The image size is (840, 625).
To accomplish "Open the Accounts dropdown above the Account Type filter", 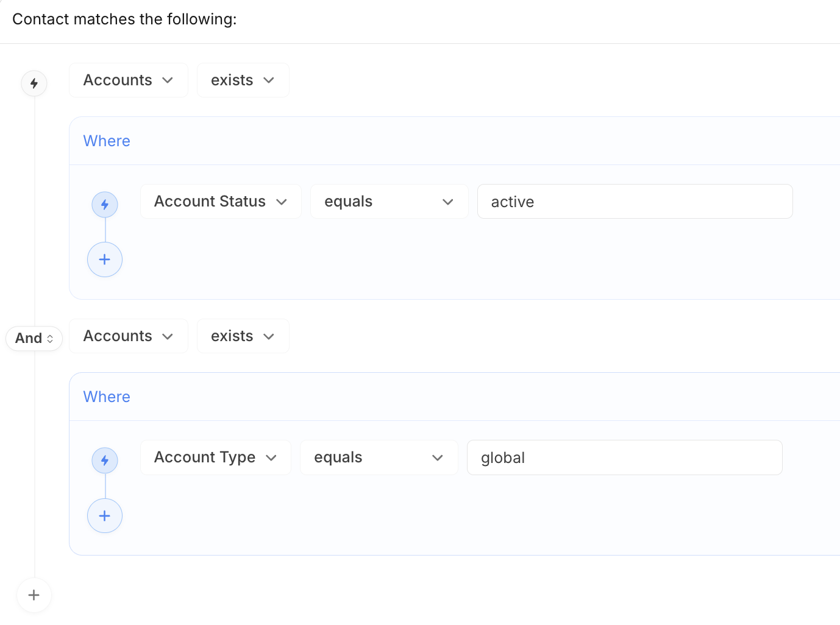I will (128, 336).
